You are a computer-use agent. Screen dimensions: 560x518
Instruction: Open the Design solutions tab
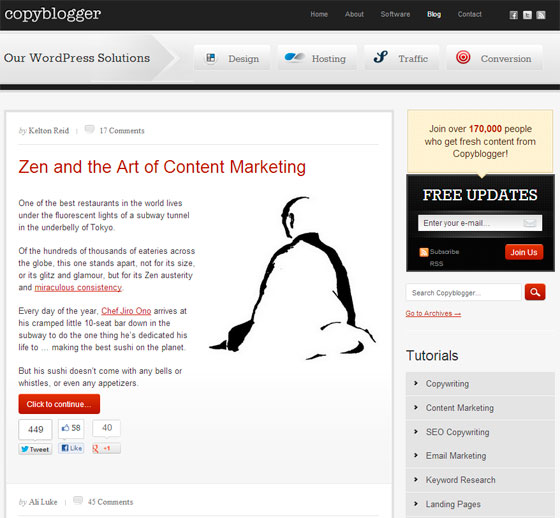tap(232, 58)
